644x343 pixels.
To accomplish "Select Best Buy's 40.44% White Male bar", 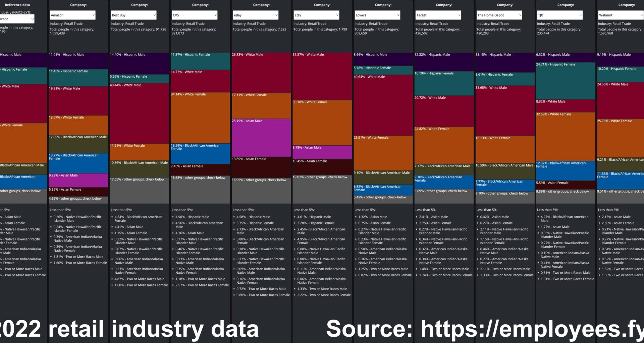I will 139,114.
